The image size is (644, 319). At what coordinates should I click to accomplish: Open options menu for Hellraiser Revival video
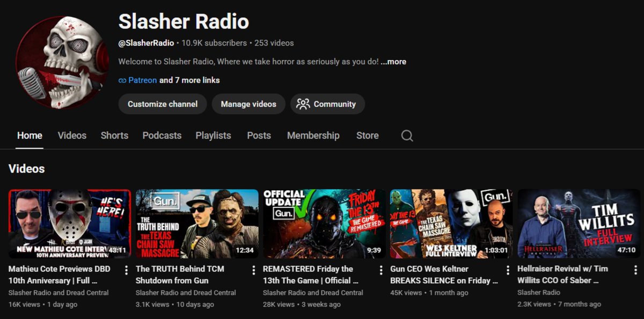635,270
